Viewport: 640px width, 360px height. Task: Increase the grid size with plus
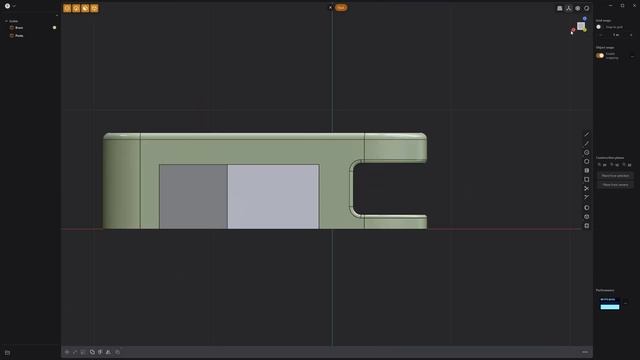pyautogui.click(x=631, y=35)
